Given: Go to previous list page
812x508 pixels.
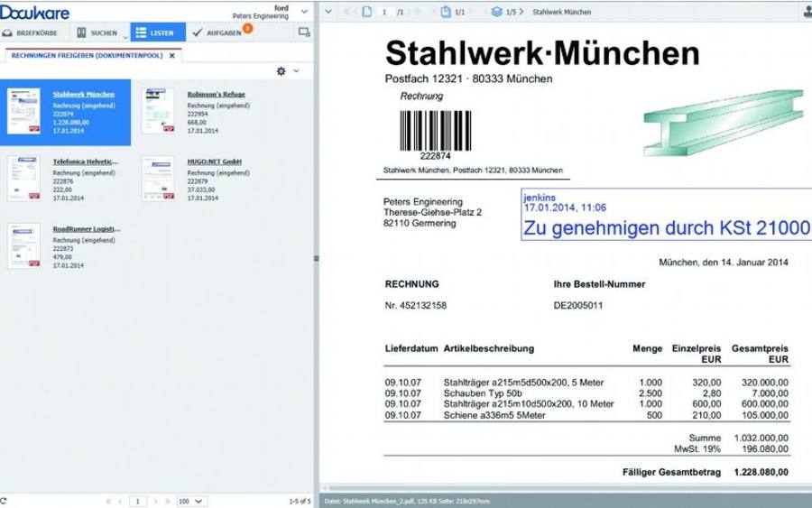Looking at the screenshot, I should coord(120,502).
